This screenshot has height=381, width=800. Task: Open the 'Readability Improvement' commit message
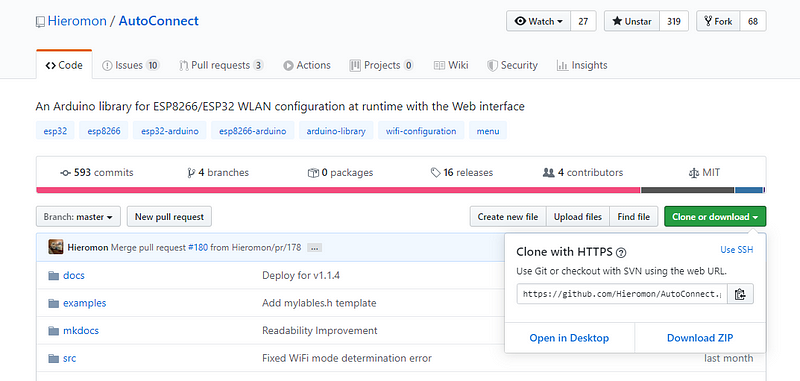320,331
